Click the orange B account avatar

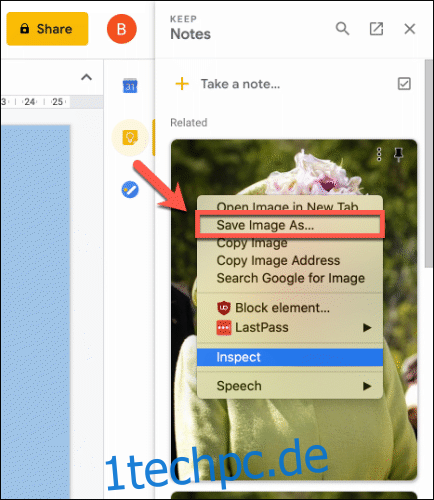(122, 29)
